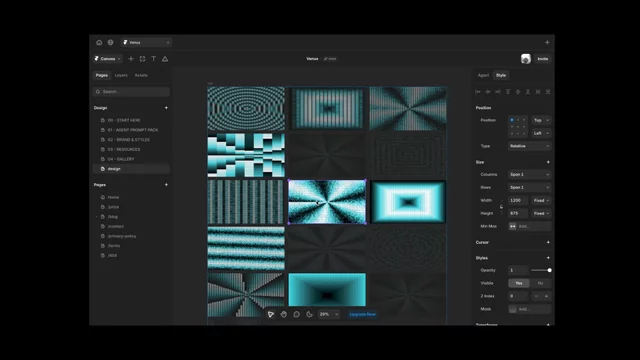
Task: Switch to the Agent tab
Action: click(x=483, y=76)
